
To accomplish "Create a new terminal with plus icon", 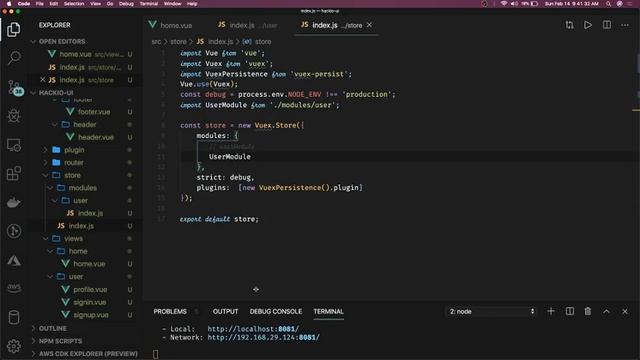I will (x=551, y=311).
